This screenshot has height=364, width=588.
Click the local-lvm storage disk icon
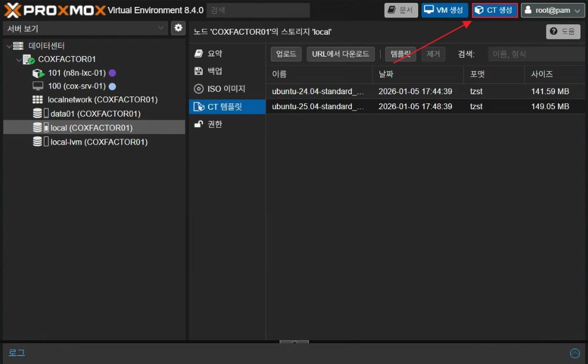pos(38,142)
